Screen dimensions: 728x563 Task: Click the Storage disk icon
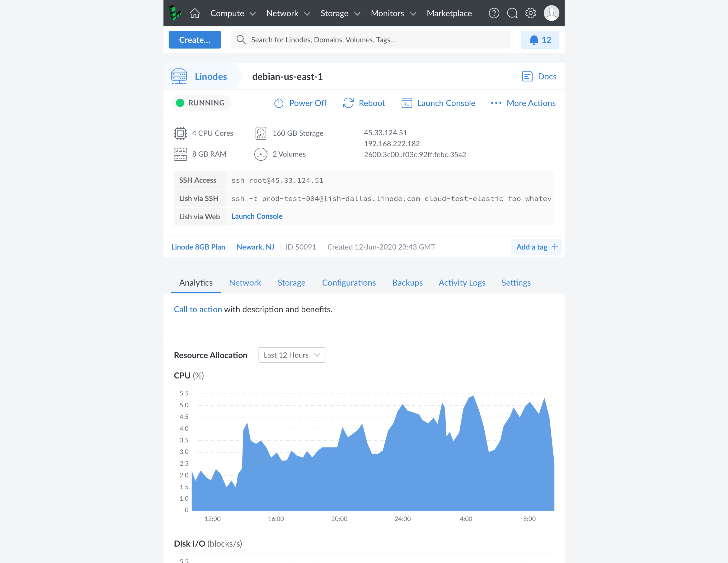[x=261, y=133]
